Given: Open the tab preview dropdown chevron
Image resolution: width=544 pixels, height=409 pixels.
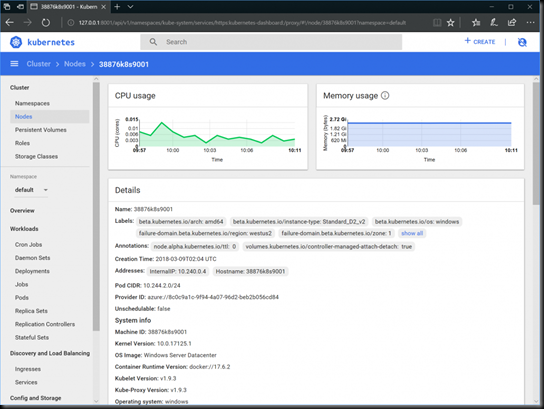Looking at the screenshot, I should (x=130, y=7).
